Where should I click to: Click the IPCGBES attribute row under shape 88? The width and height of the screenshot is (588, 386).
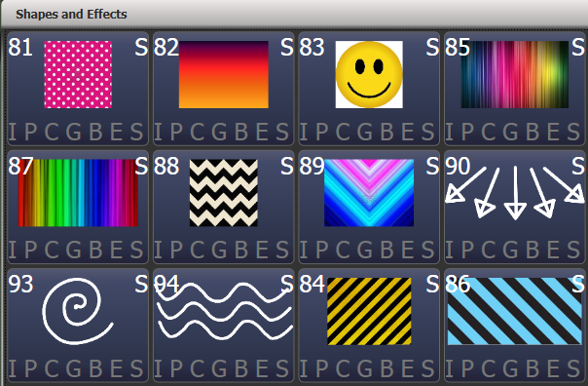point(224,250)
